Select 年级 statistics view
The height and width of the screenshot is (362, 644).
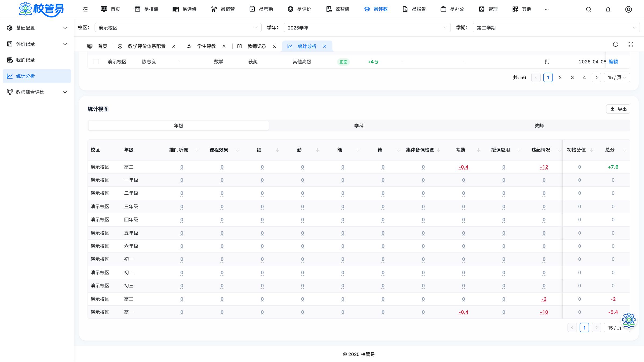[x=178, y=125]
